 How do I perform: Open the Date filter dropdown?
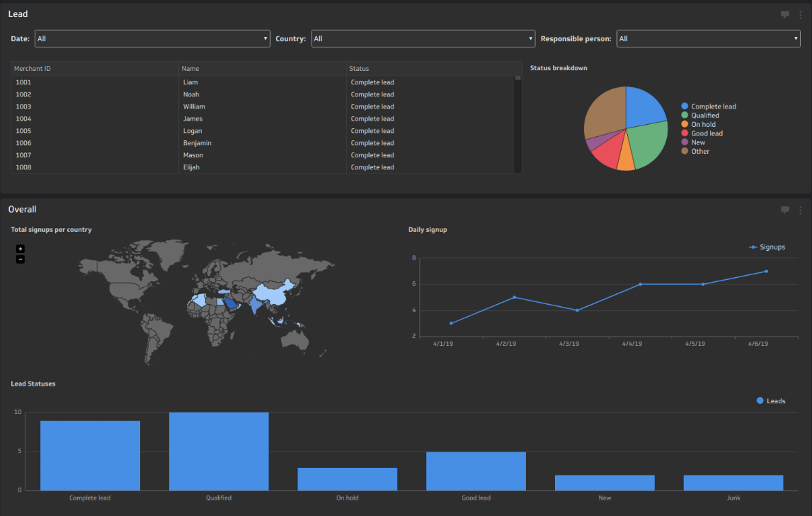pos(152,39)
